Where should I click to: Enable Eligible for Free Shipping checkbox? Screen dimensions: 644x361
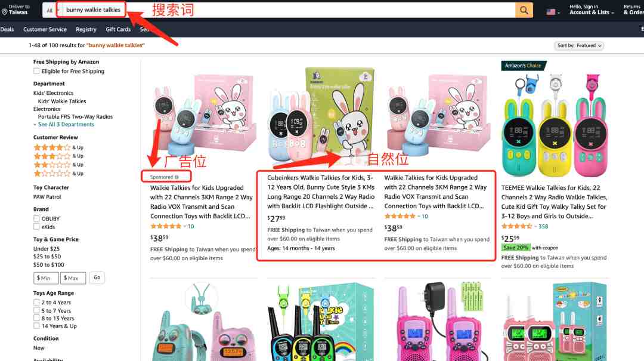tap(36, 71)
